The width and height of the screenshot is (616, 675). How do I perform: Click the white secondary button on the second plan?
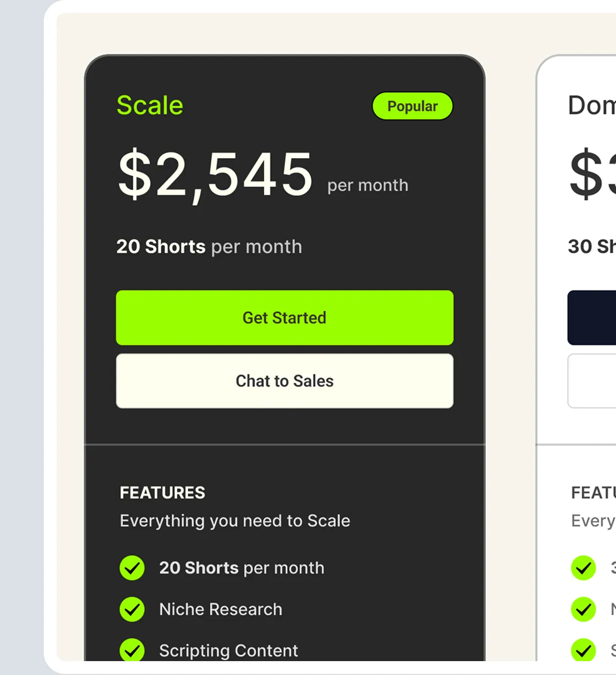pyautogui.click(x=592, y=381)
